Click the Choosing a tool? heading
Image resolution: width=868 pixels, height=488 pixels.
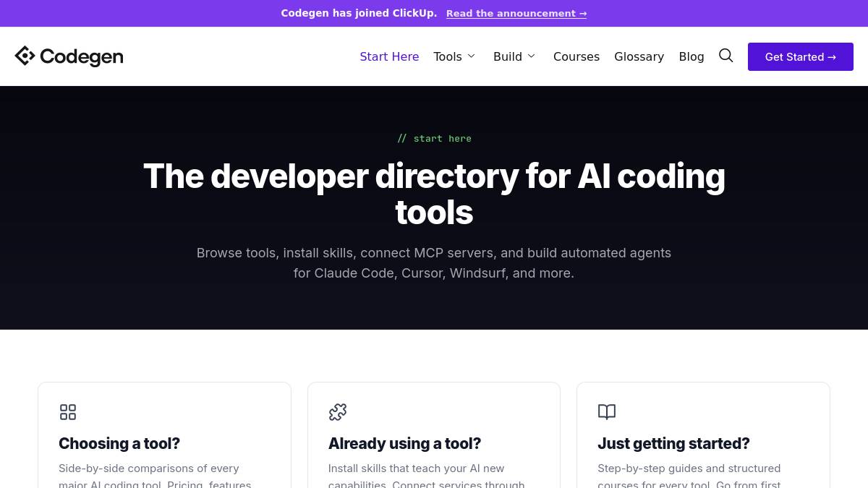pos(119,443)
